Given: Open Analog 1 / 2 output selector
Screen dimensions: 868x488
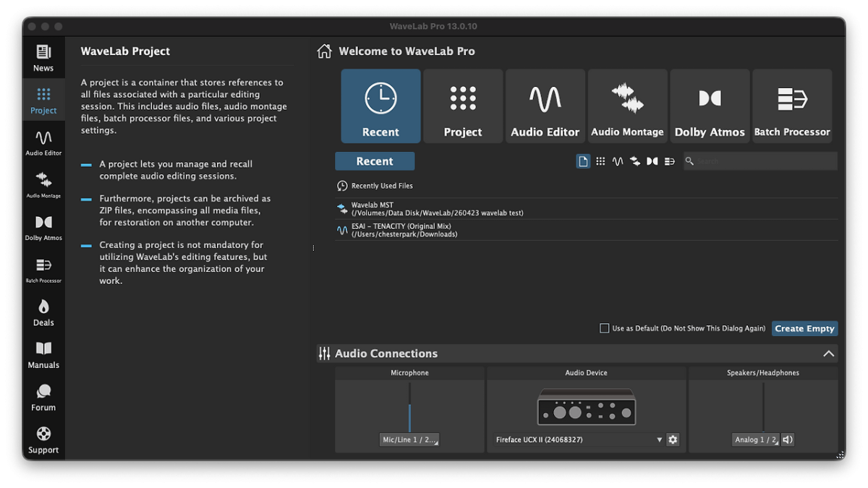Looking at the screenshot, I should pyautogui.click(x=755, y=440).
